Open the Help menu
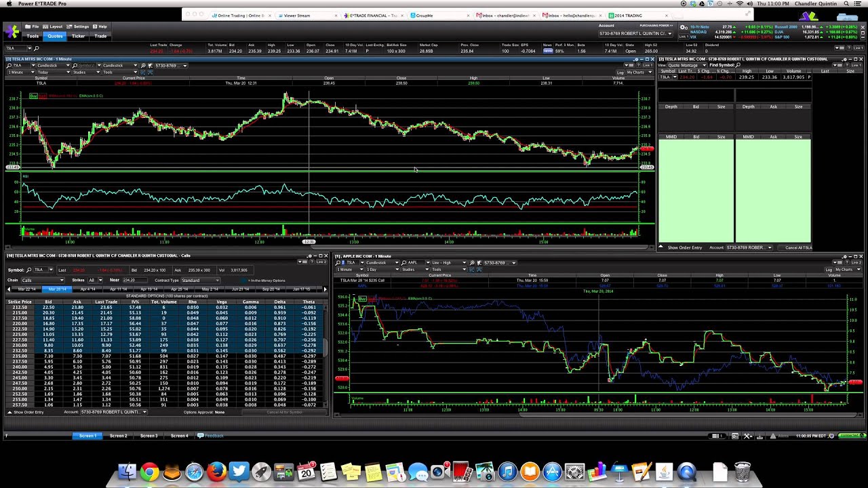 point(100,26)
